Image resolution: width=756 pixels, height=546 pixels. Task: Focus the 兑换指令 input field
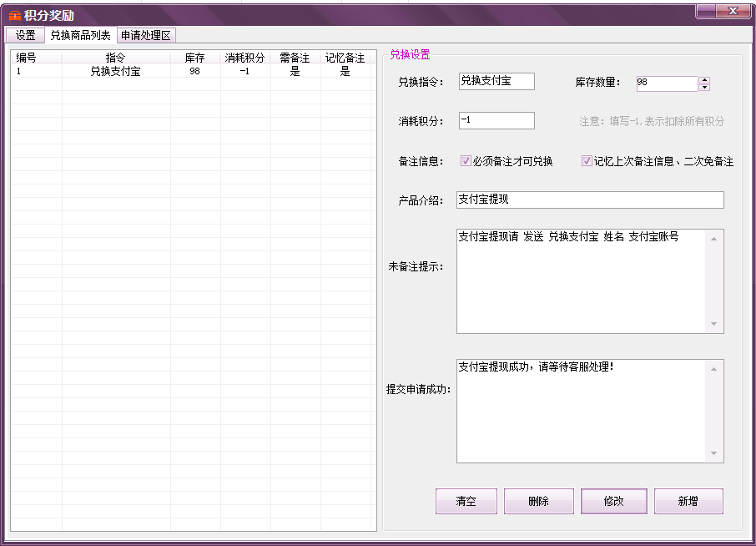coord(496,81)
